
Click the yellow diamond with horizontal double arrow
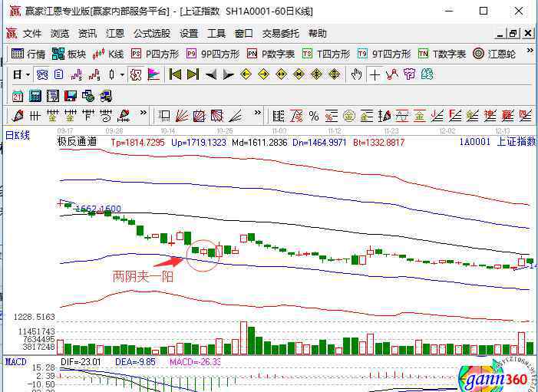[x=282, y=74]
